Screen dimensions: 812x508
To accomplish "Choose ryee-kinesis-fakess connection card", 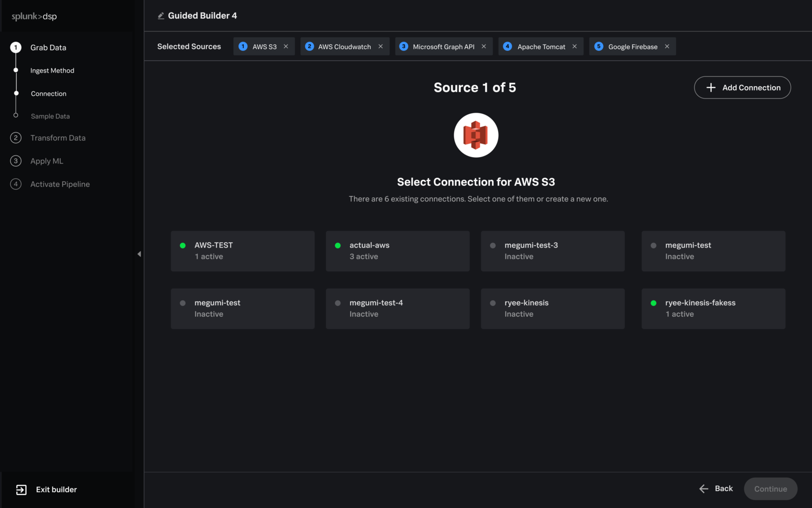I will click(x=713, y=309).
